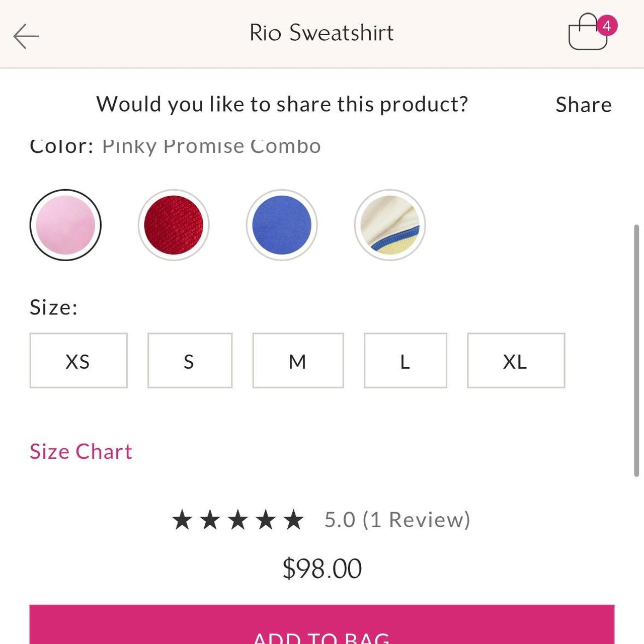Select size S
The width and height of the screenshot is (644, 644).
pos(190,360)
